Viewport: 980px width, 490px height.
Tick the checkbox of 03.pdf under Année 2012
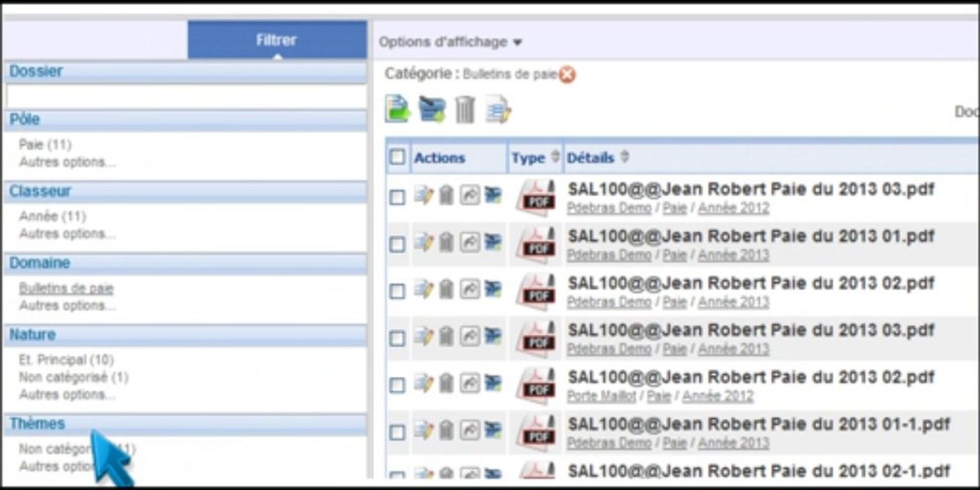pyautogui.click(x=397, y=197)
